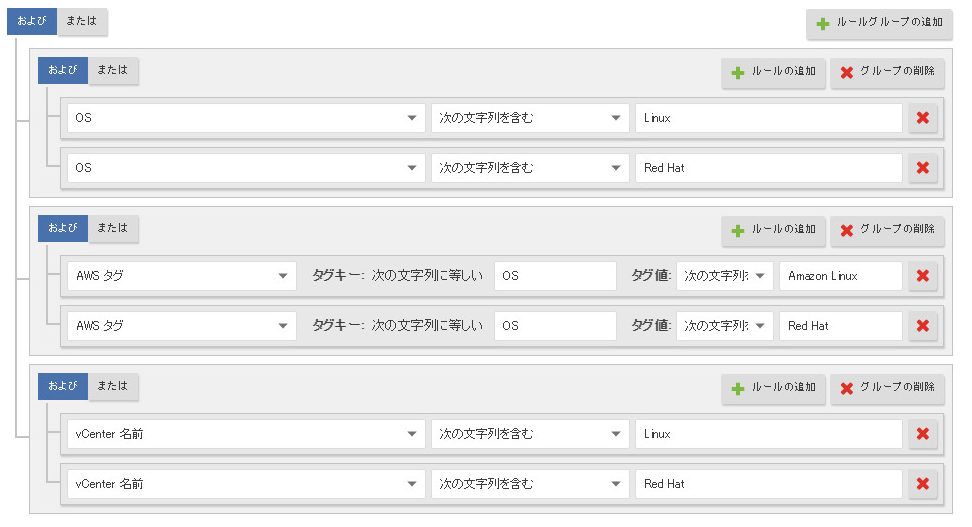Delete the OS contains Linux rule
The width and height of the screenshot is (972, 527).
point(922,118)
